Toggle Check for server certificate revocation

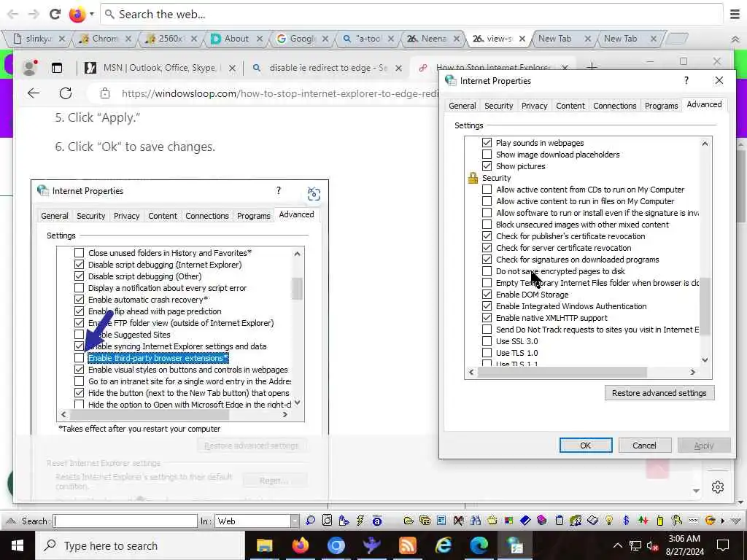tap(487, 248)
